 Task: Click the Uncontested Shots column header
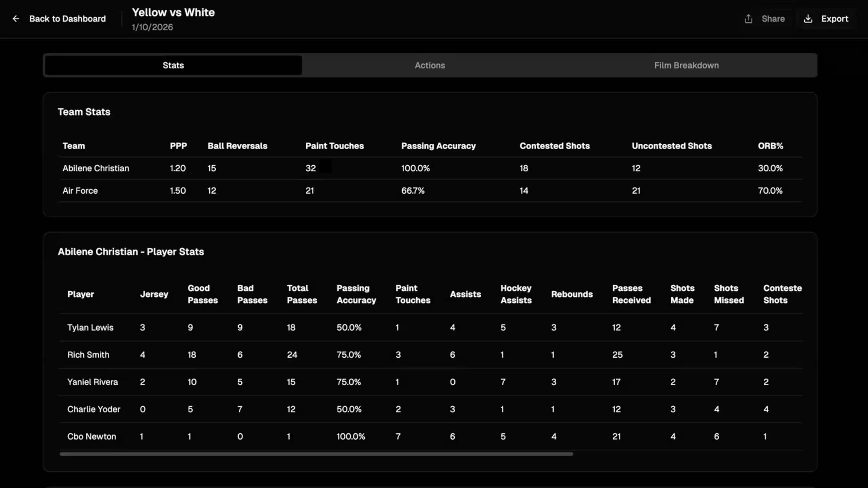[672, 146]
